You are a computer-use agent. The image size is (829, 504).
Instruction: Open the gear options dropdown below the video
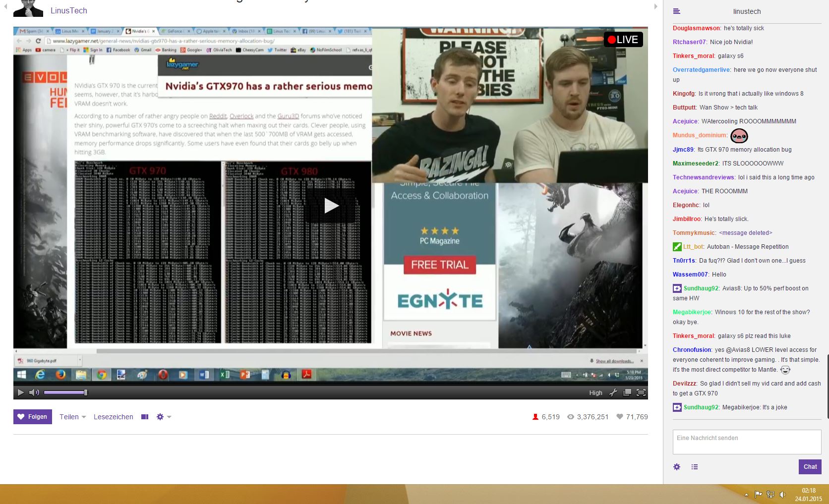coord(164,417)
